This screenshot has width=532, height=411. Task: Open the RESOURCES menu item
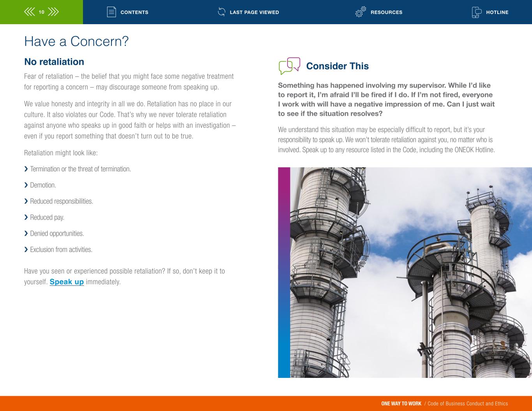click(387, 12)
